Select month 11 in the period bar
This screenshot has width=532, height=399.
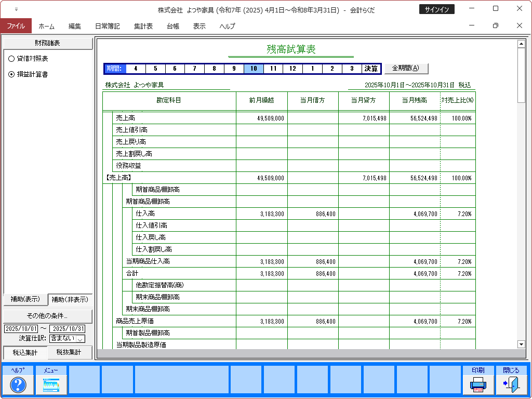click(273, 69)
